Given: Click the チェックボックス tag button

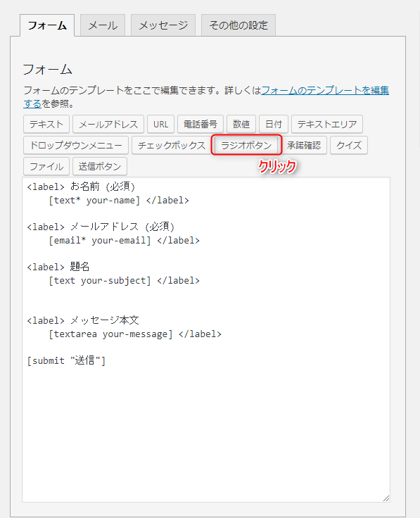Looking at the screenshot, I should [172, 146].
